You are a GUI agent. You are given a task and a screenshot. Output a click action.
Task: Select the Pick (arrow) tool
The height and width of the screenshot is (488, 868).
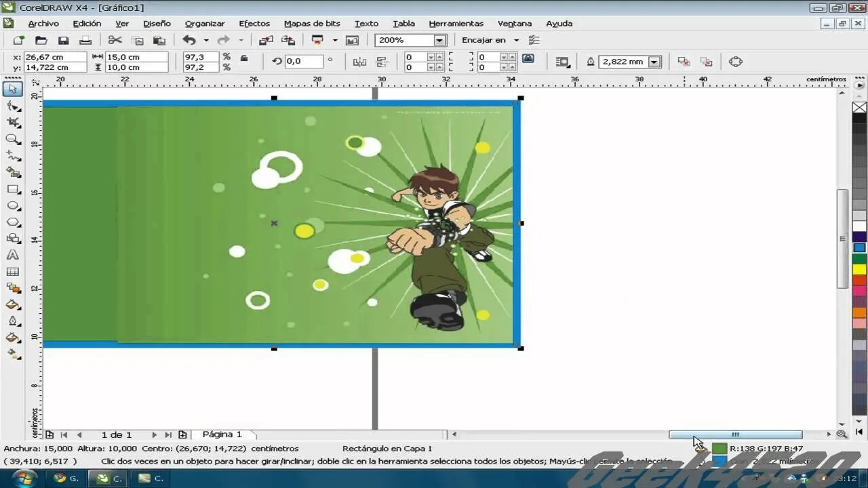tap(13, 89)
